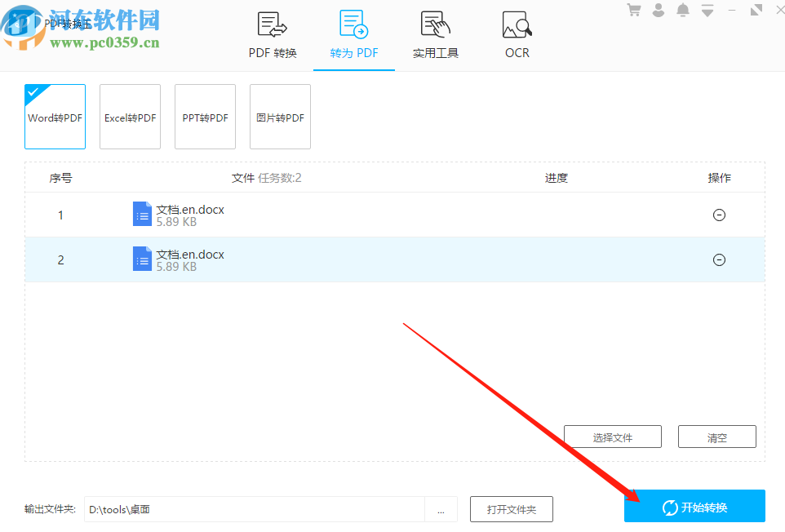Open the user account icon top right

tap(659, 10)
